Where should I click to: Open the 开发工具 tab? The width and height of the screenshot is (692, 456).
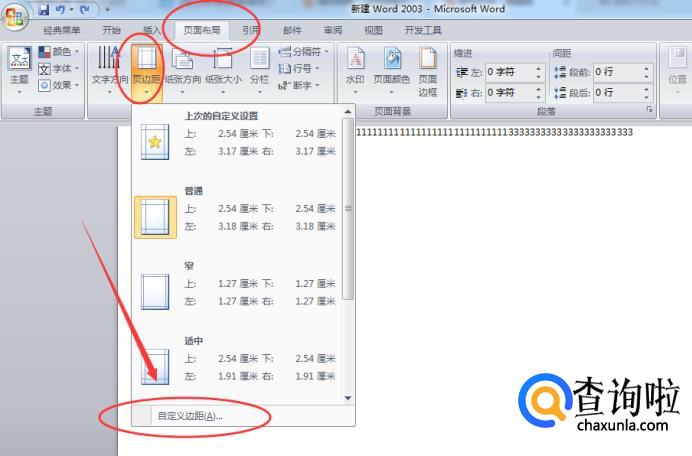(423, 30)
